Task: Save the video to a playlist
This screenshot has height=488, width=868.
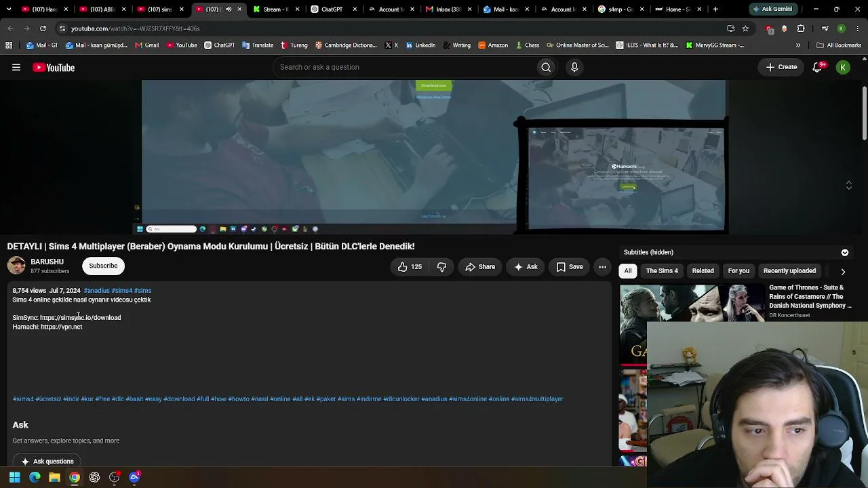Action: pos(570,267)
